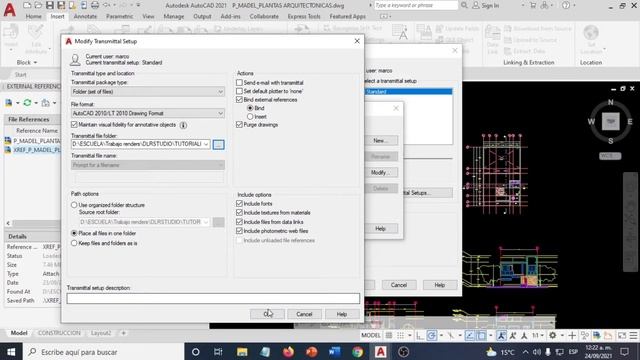Viewport: 640px width, 360px height.
Task: Open Firefox from the Windows taskbar
Action: point(288,352)
